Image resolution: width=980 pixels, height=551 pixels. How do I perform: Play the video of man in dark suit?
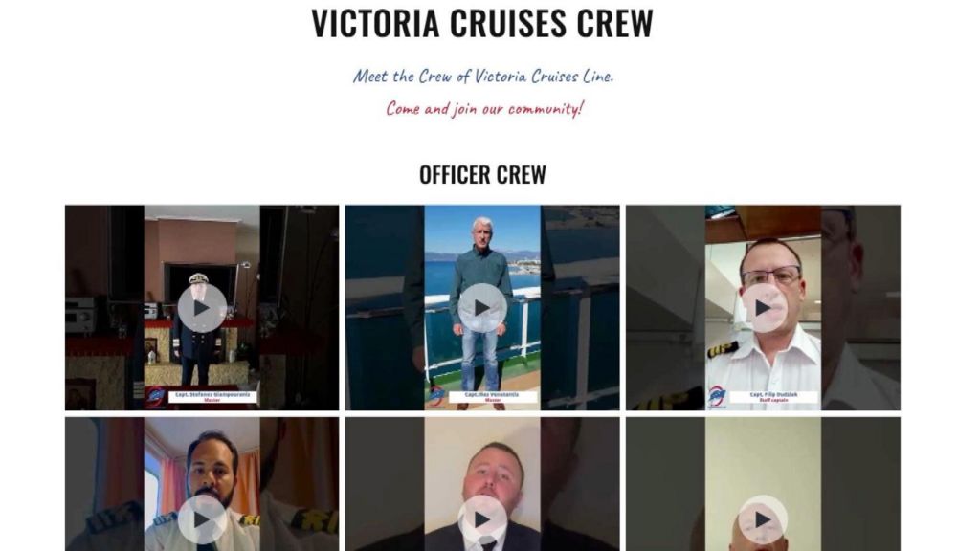[482, 519]
